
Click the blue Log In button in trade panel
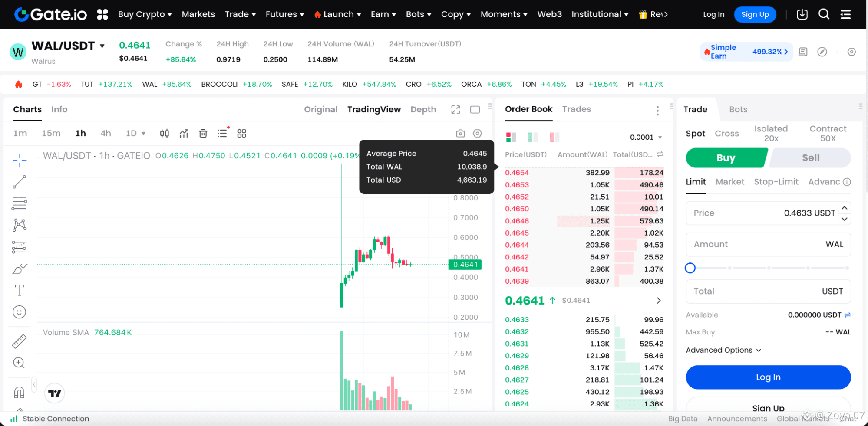[768, 377]
